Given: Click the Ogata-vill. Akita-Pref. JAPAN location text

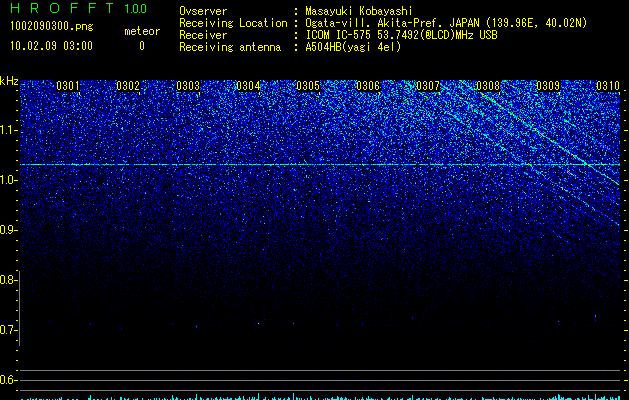Looking at the screenshot, I should pos(446,23).
